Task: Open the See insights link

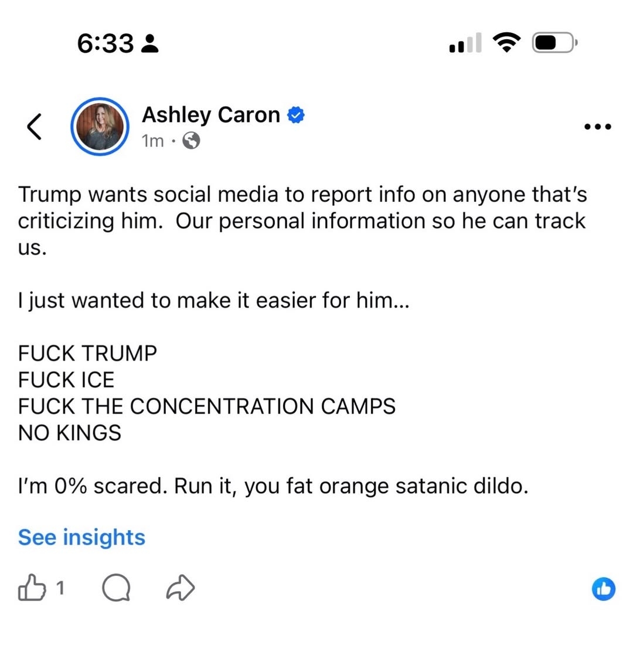Action: 81,537
